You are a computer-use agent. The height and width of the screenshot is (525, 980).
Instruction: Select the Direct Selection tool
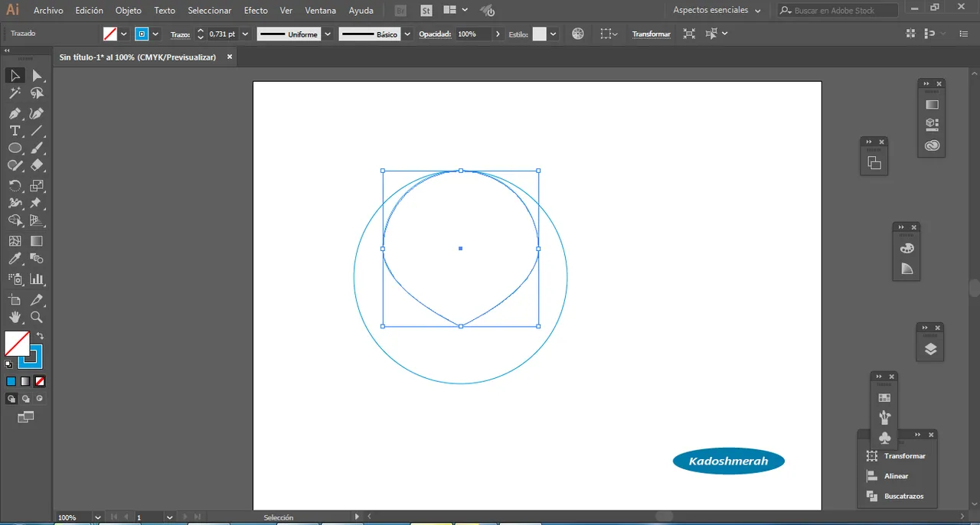(36, 76)
